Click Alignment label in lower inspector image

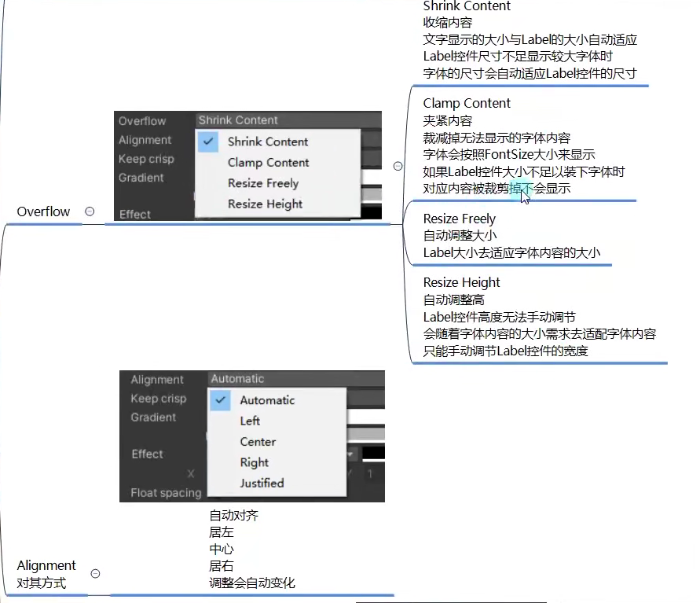click(157, 380)
